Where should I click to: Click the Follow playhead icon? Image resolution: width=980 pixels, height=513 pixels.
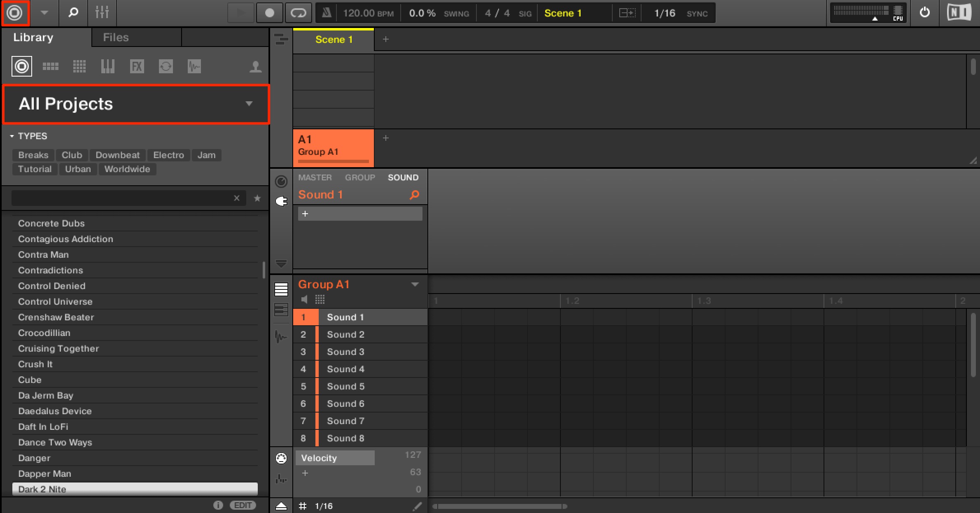628,13
